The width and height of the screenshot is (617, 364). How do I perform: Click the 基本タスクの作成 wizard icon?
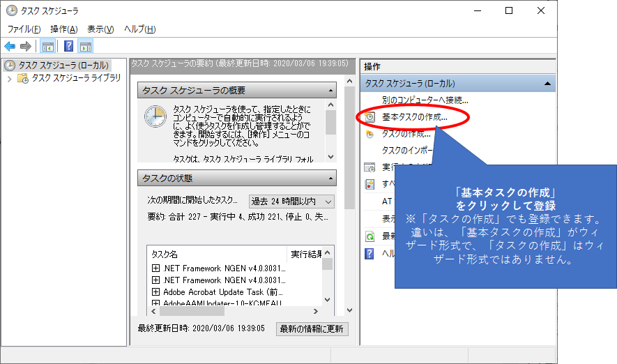(x=370, y=117)
